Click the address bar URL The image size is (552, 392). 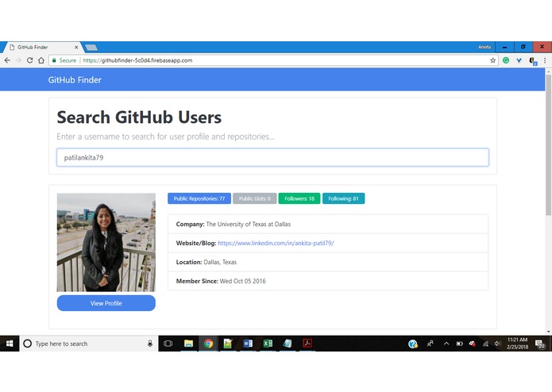pos(137,60)
